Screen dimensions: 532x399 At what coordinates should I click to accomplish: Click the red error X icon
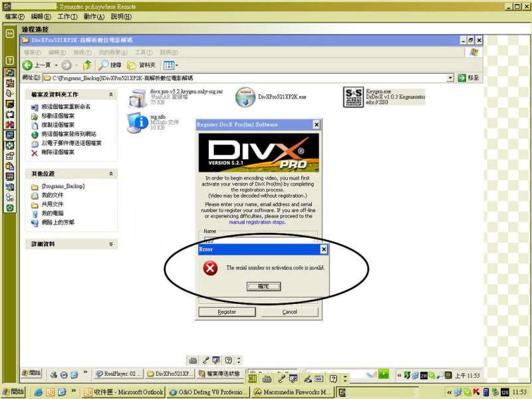pos(210,268)
